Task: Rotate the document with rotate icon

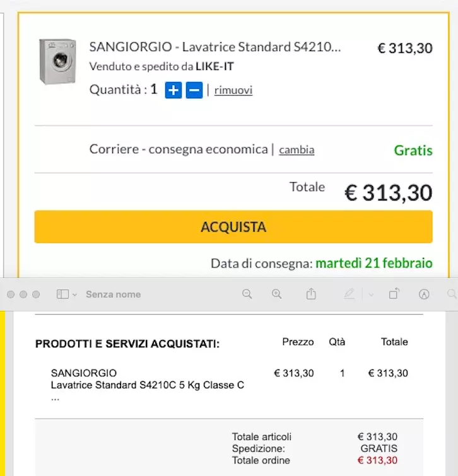Action: click(394, 294)
